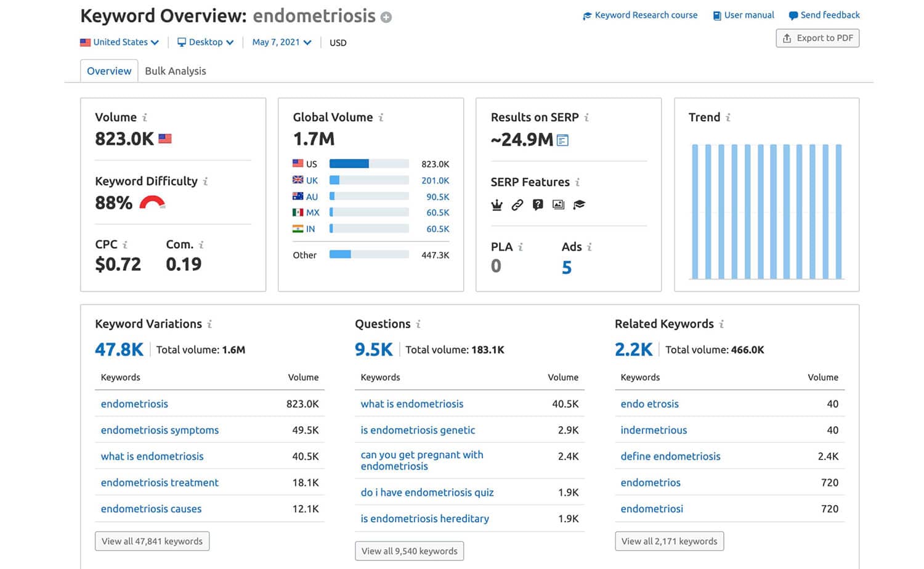Open the United States country dropdown
This screenshot has height=569, width=924.
tap(120, 42)
